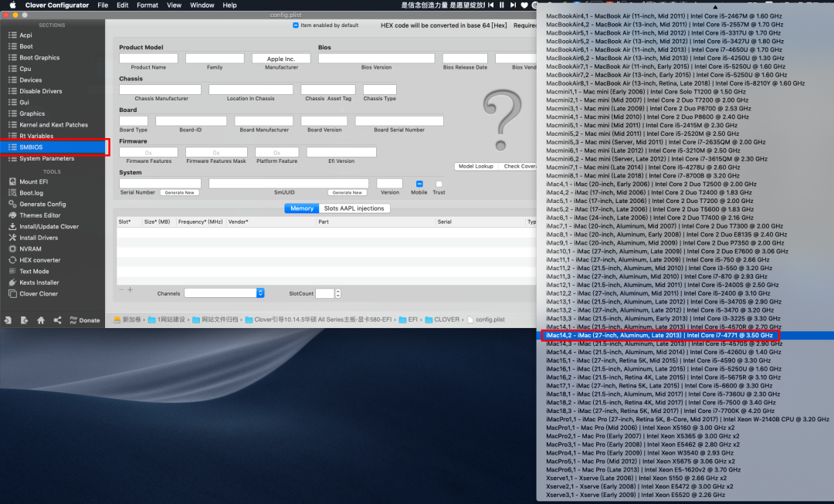Select iMacPro1,1 model entry
The width and height of the screenshot is (834, 504).
click(687, 419)
